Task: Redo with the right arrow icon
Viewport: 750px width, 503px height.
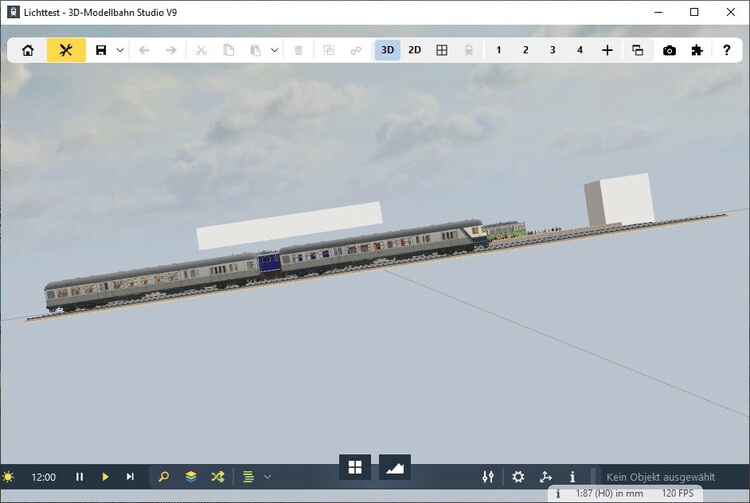Action: pos(171,50)
